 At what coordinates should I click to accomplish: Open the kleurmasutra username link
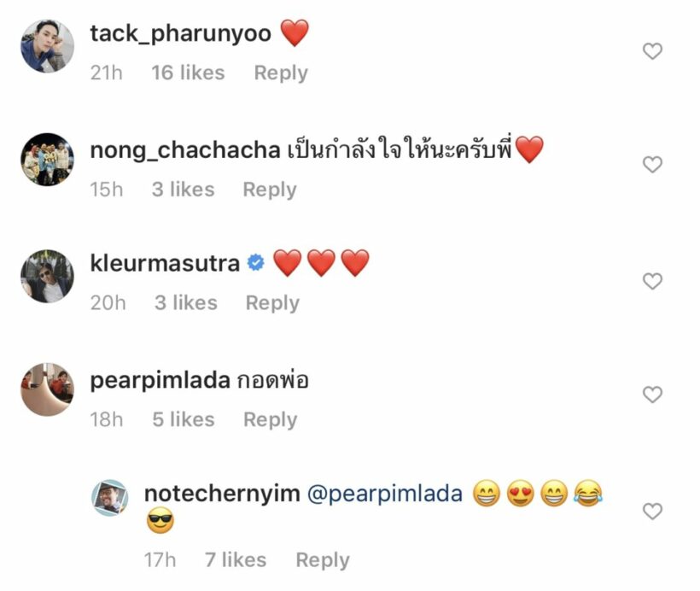pyautogui.click(x=165, y=263)
